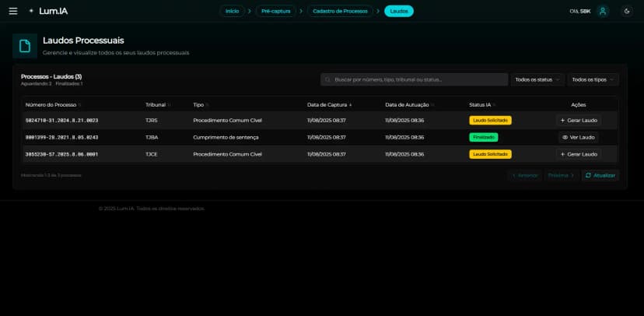Viewport: 644px width, 316px height.
Task: Click Procedimento Comum Cível in TJRS row
Action: (228, 121)
